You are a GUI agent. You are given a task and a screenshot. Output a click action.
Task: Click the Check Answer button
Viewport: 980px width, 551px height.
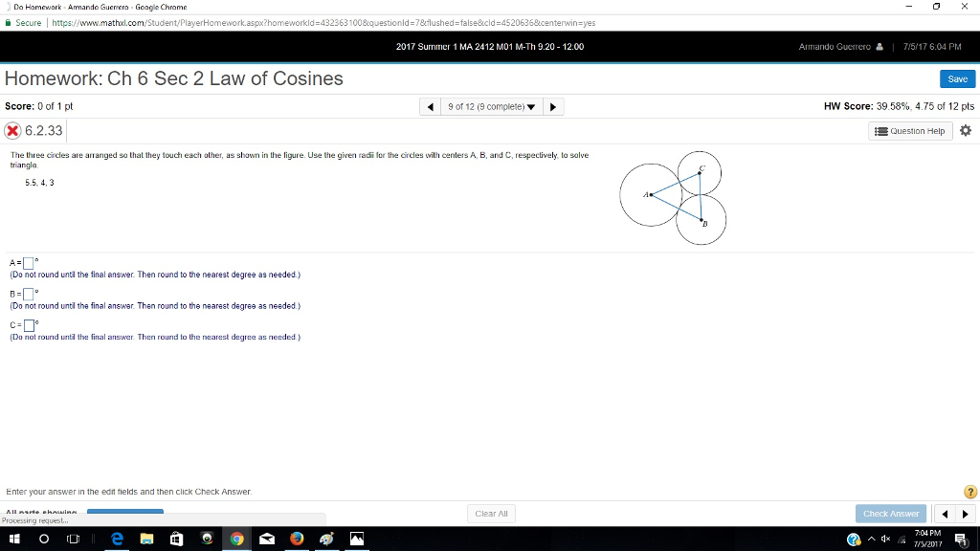[x=890, y=514]
